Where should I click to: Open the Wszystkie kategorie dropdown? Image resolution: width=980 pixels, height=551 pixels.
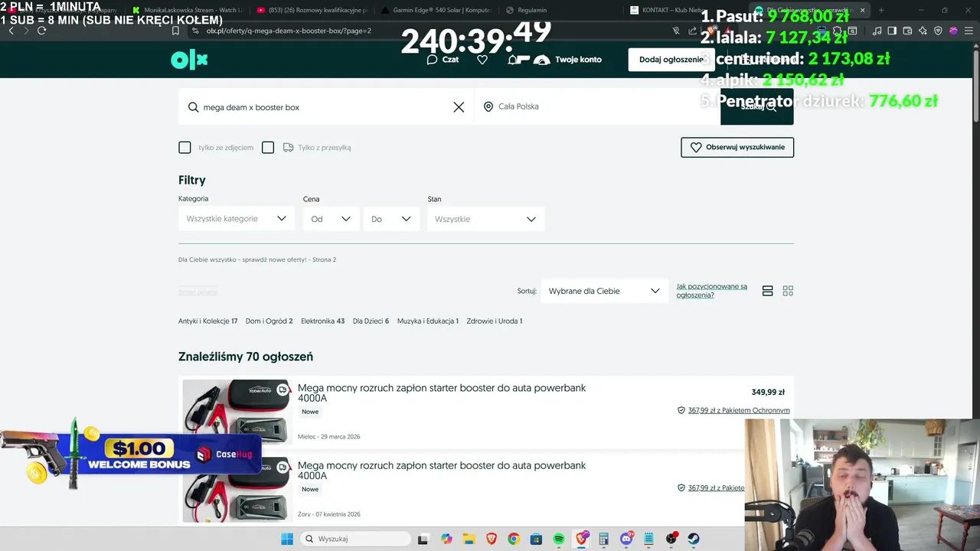(237, 219)
